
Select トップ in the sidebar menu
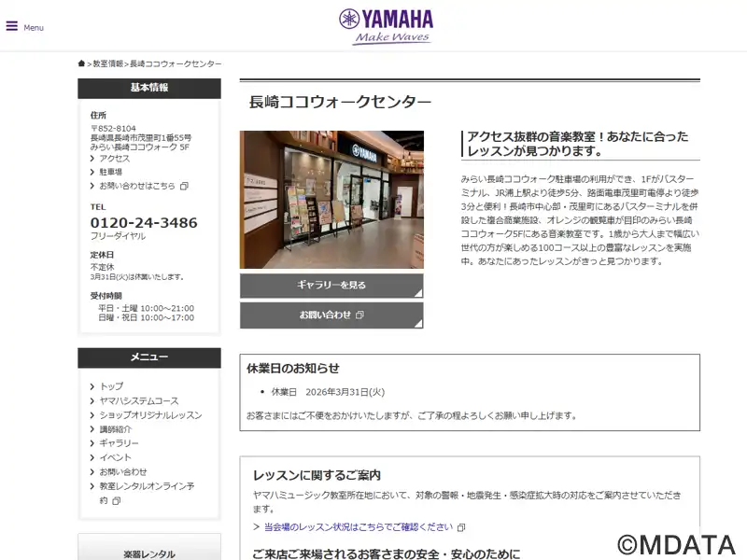pos(111,386)
